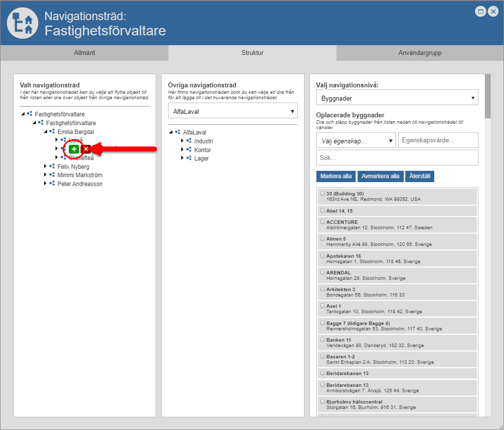The height and width of the screenshot is (430, 504).
Task: Click the red X delete-node icon
Action: coord(85,149)
